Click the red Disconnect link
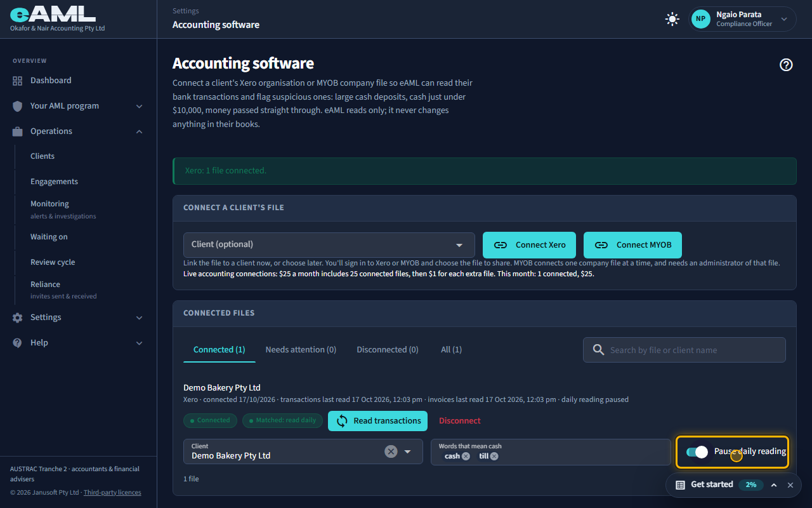812x508 pixels. tap(460, 421)
